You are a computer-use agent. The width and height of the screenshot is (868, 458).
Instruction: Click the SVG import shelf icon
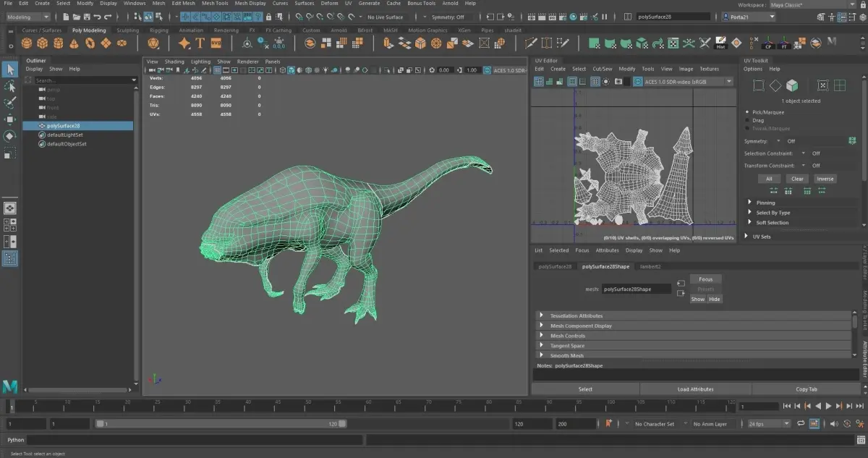pos(216,43)
